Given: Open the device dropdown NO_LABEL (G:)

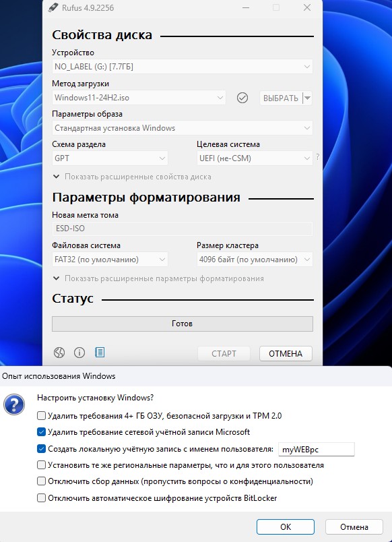Looking at the screenshot, I should [x=183, y=67].
